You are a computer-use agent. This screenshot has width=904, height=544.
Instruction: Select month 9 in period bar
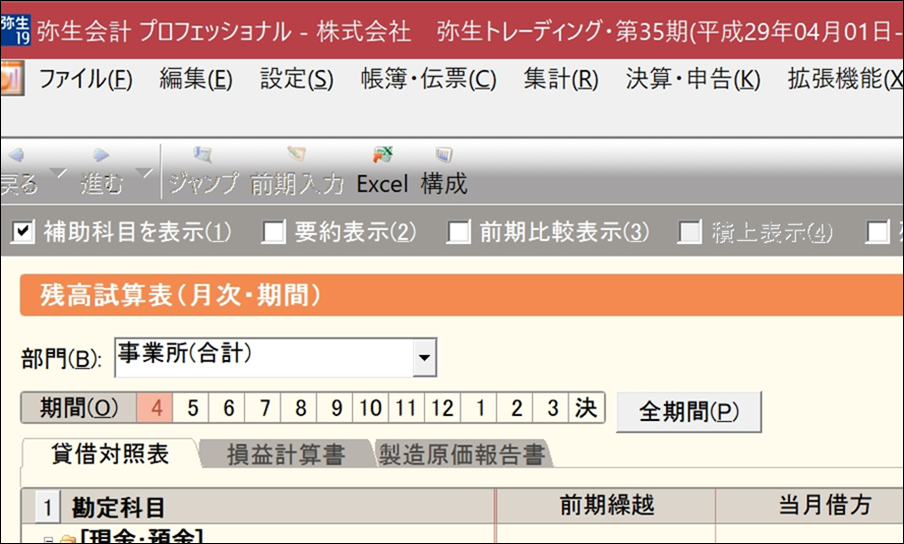tap(335, 408)
